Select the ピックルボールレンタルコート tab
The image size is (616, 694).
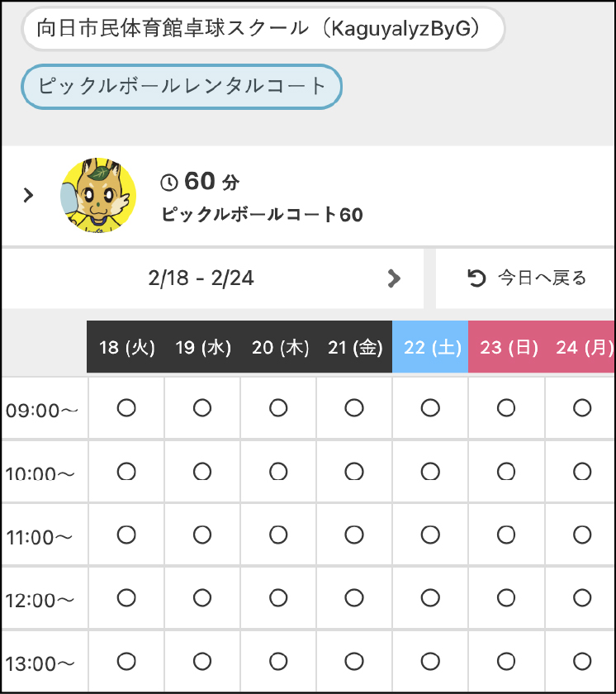182,87
